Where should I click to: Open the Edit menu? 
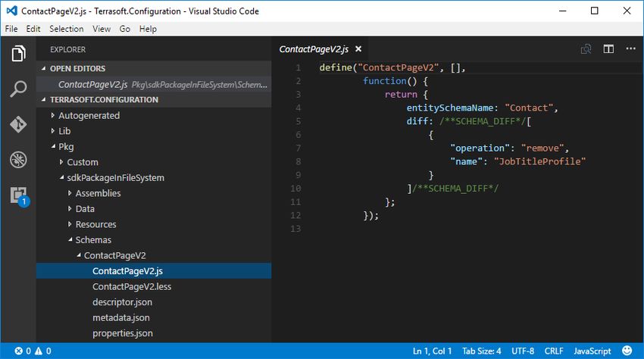(33, 29)
